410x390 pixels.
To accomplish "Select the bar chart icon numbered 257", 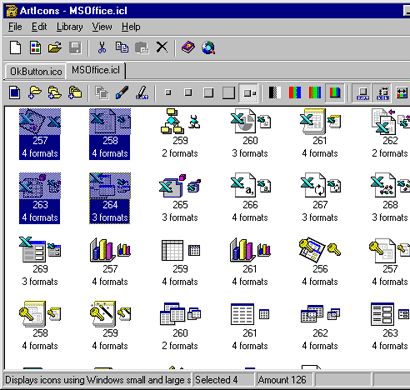I will point(110,262).
